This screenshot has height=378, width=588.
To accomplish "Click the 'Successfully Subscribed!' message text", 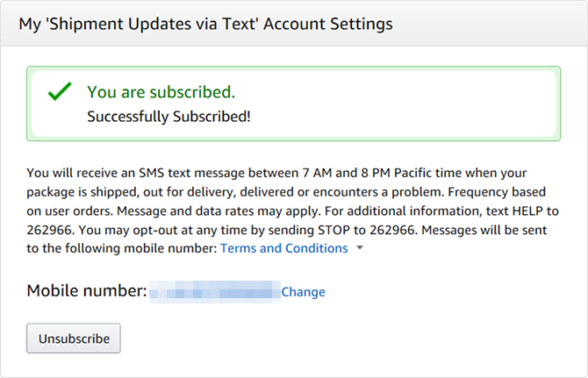I will [169, 117].
